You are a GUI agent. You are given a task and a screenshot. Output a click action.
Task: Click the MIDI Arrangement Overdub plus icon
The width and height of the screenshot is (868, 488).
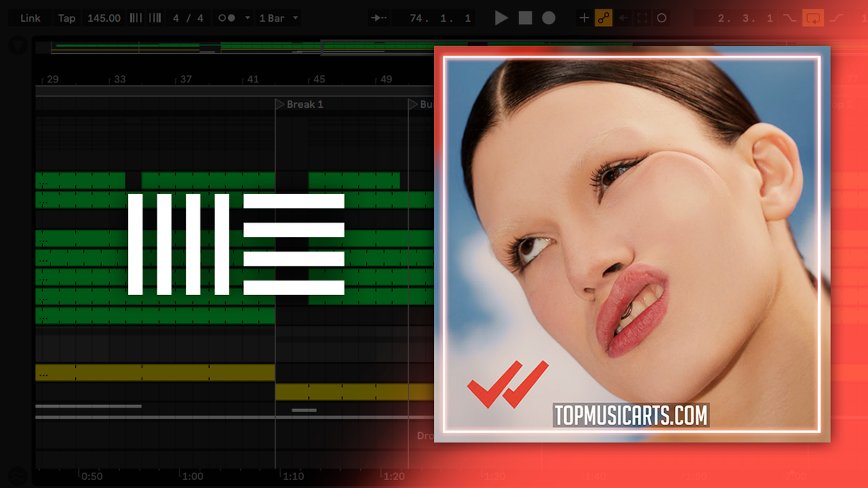(x=584, y=18)
